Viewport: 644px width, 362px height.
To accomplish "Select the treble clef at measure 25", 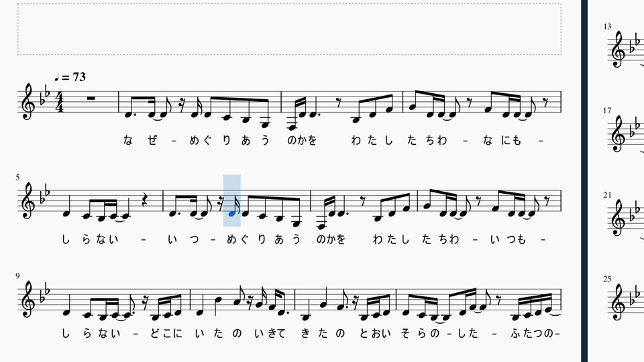I will click(x=619, y=302).
